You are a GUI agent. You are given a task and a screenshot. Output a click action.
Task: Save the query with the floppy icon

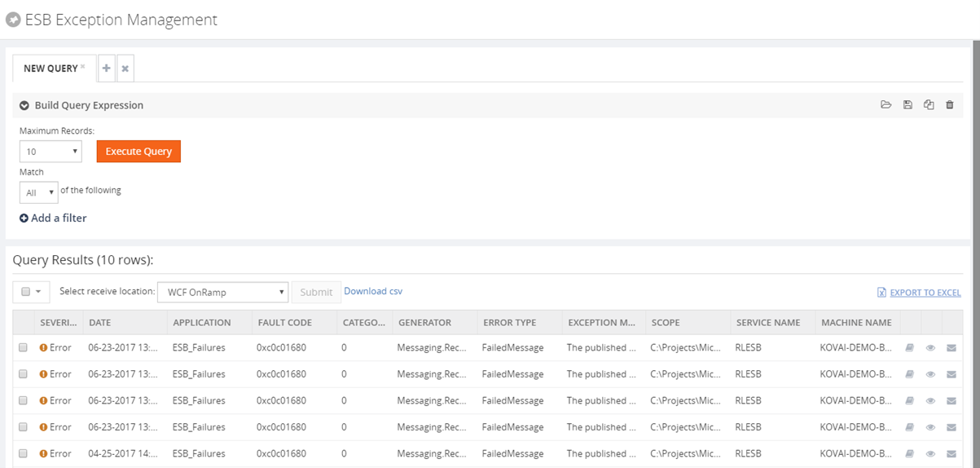907,105
